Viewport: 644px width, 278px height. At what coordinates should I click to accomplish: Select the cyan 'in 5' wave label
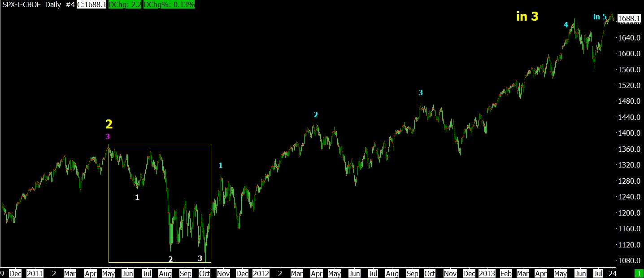tap(600, 17)
